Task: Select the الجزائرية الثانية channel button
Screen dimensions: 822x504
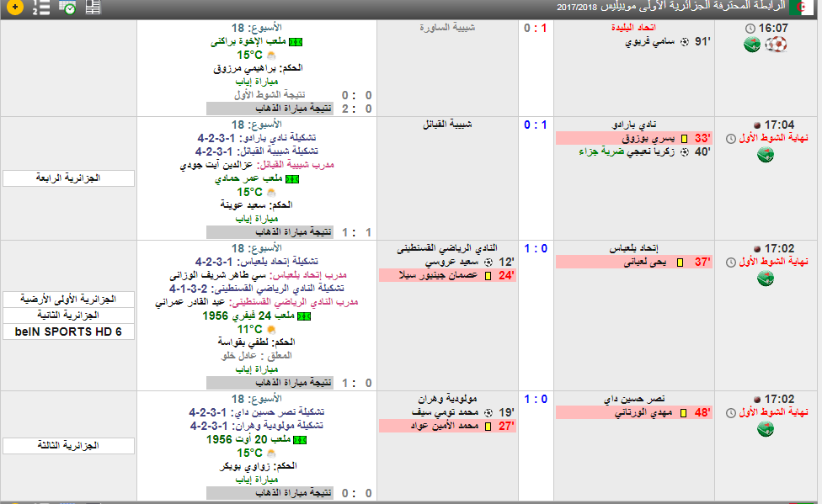Action: coord(69,316)
